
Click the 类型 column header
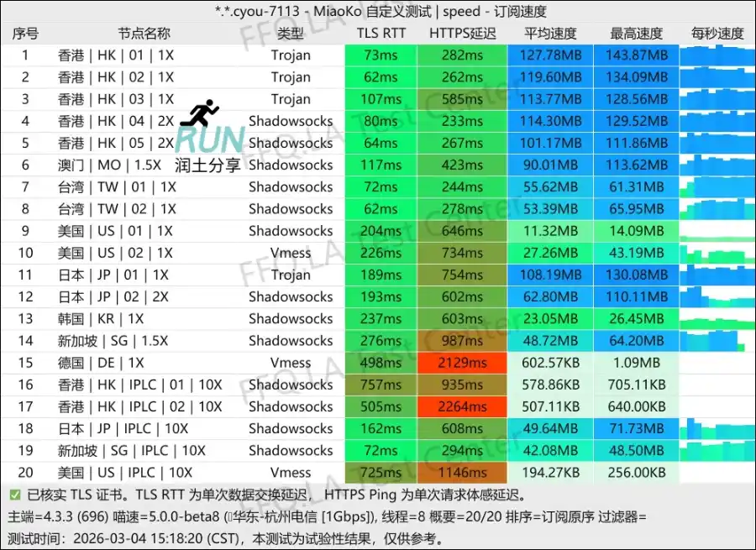(x=291, y=34)
